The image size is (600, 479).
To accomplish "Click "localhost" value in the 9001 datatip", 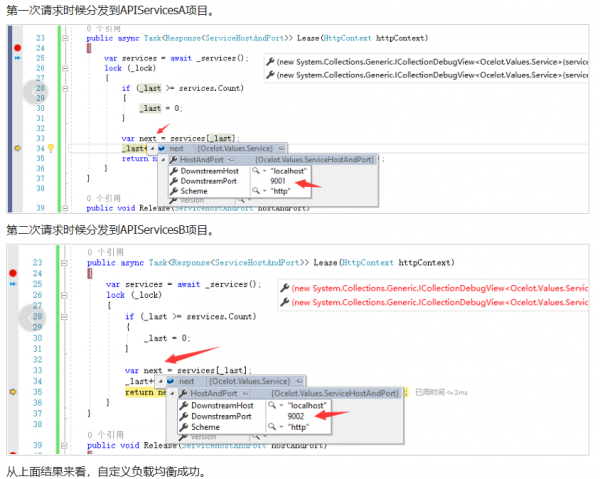I will [x=289, y=171].
